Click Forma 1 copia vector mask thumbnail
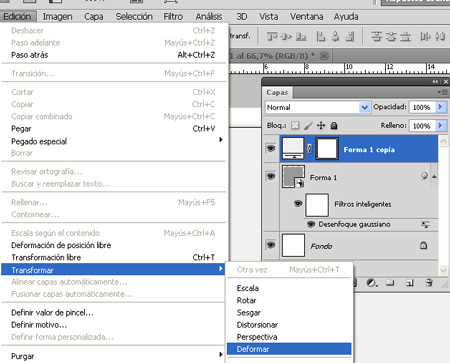Image resolution: width=450 pixels, height=363 pixels. tap(327, 149)
